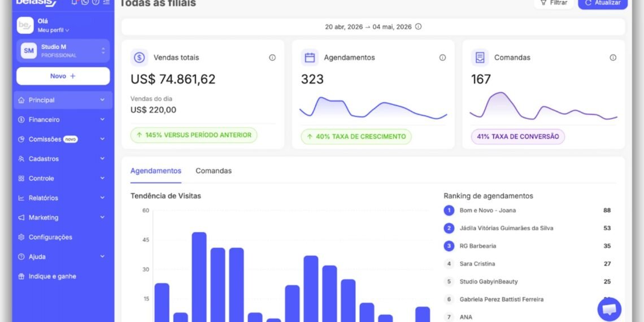Click the tallest bar in Tendência de Visitas
The height and width of the screenshot is (322, 644).
coord(199,277)
